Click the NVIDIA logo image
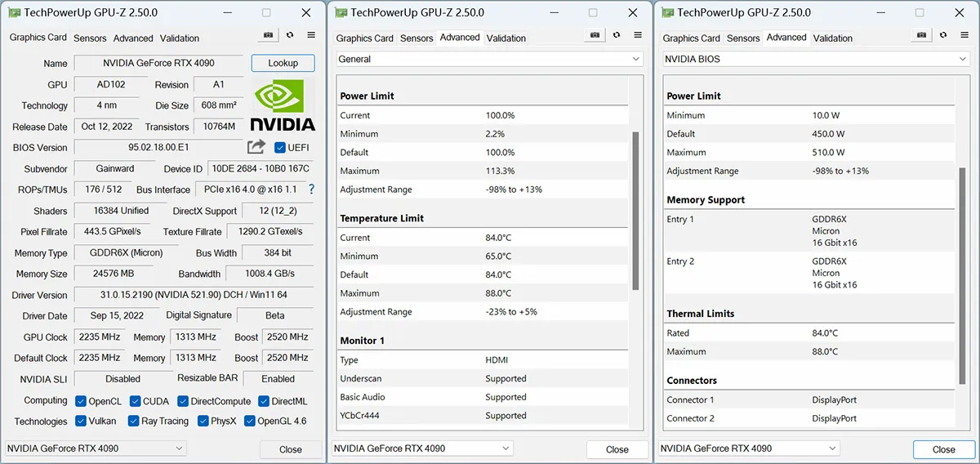Screen dimensions: 980x464 pyautogui.click(x=283, y=105)
